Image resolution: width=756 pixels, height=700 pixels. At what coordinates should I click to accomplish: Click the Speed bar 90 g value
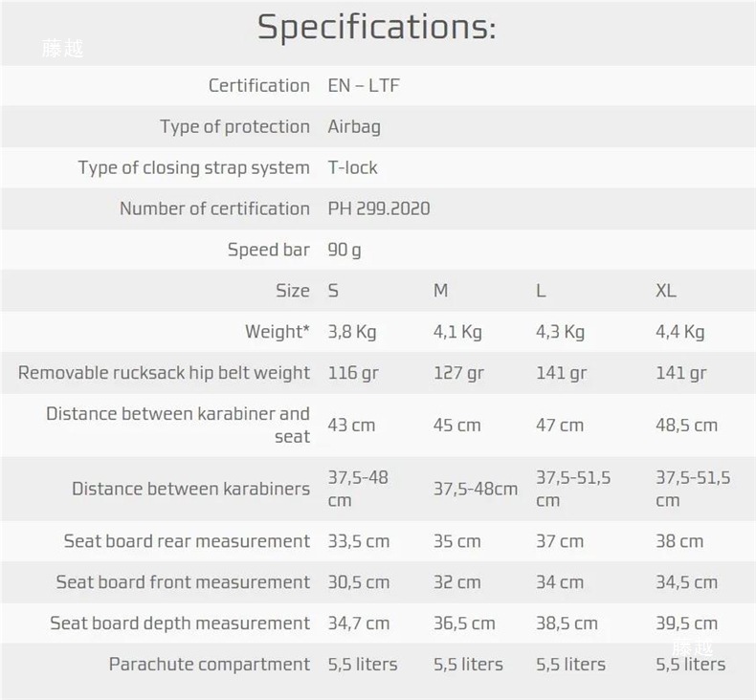pos(345,250)
